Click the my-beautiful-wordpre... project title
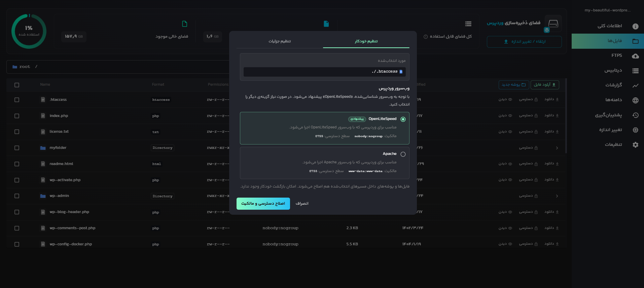Viewport: 644px width, 288px height. [608, 10]
